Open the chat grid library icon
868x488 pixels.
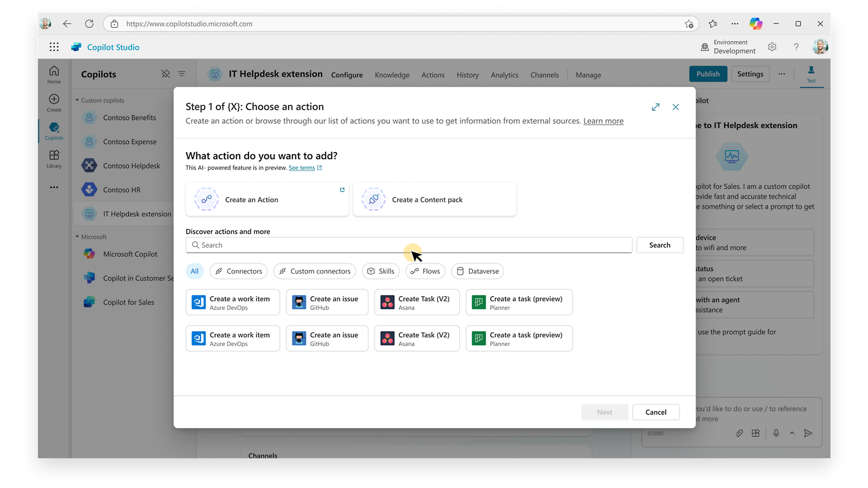point(756,433)
